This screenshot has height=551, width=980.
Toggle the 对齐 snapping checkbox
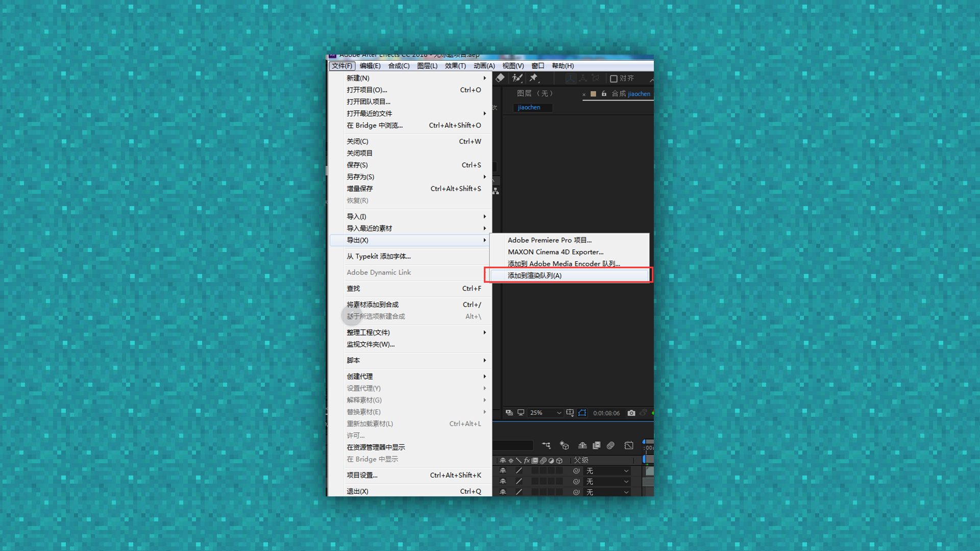coord(614,79)
